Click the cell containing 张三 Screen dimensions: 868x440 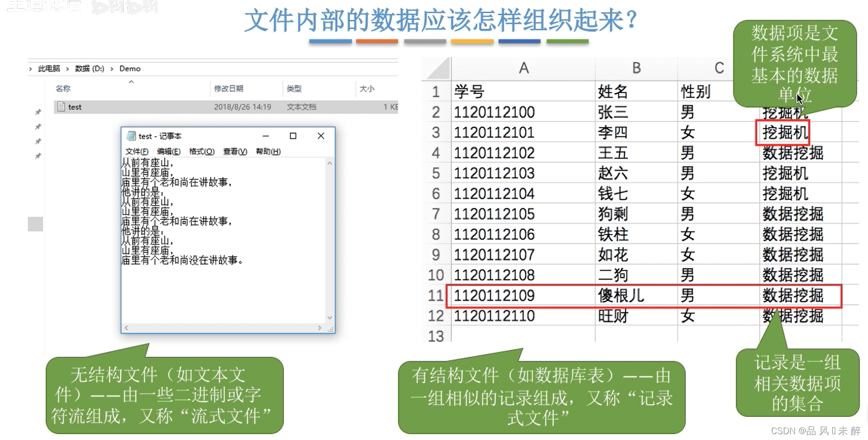[x=636, y=112]
